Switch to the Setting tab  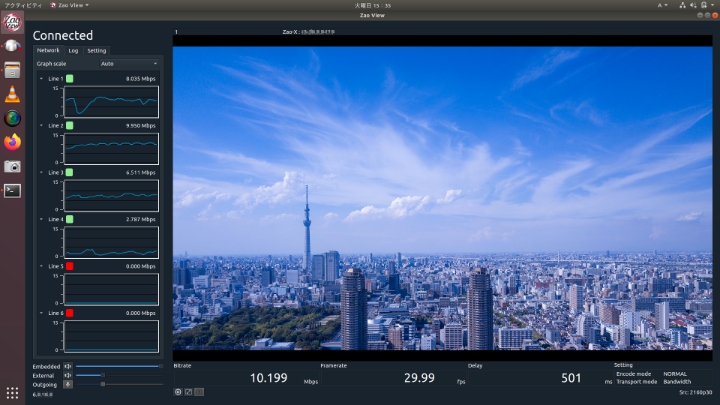coord(96,51)
